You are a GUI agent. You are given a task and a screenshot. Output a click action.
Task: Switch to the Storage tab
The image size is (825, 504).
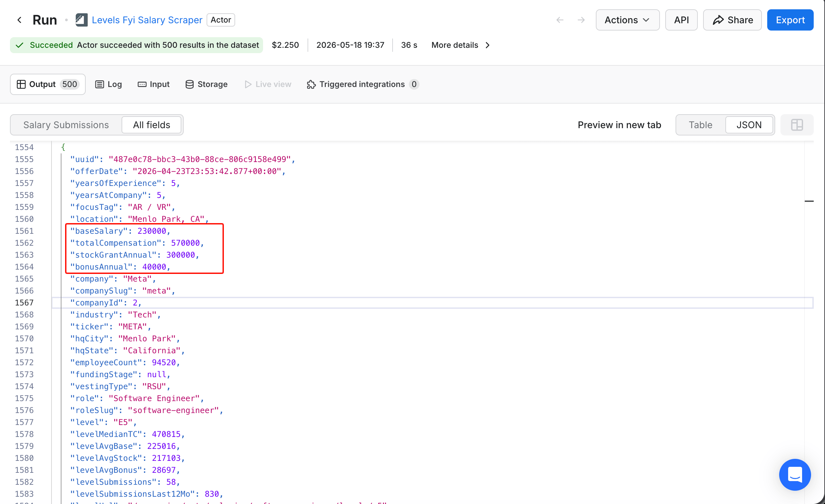click(x=206, y=84)
